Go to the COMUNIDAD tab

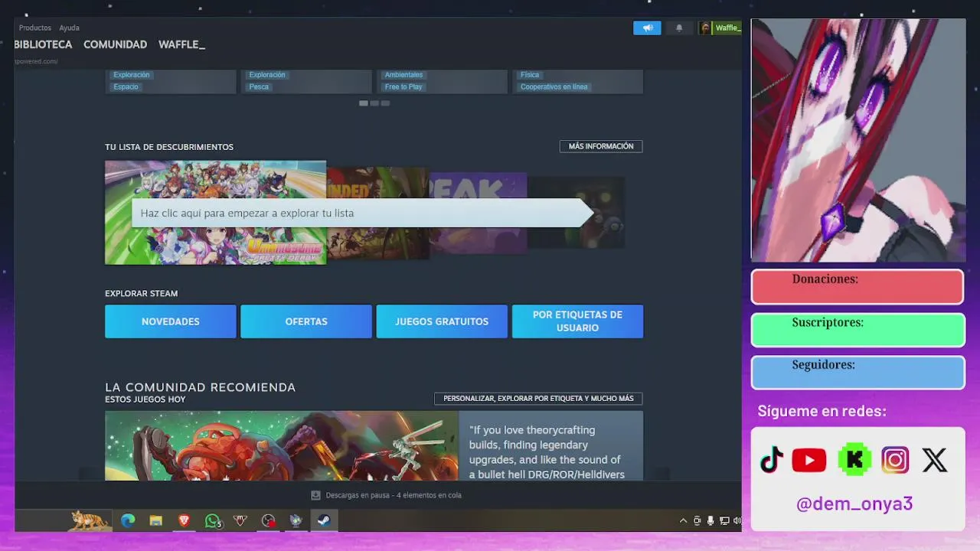click(115, 44)
